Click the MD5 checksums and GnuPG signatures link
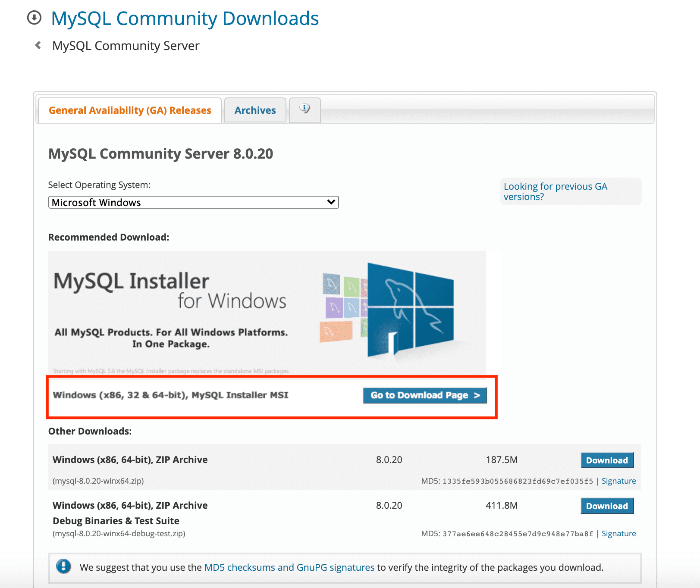This screenshot has width=700, height=588. tap(289, 567)
